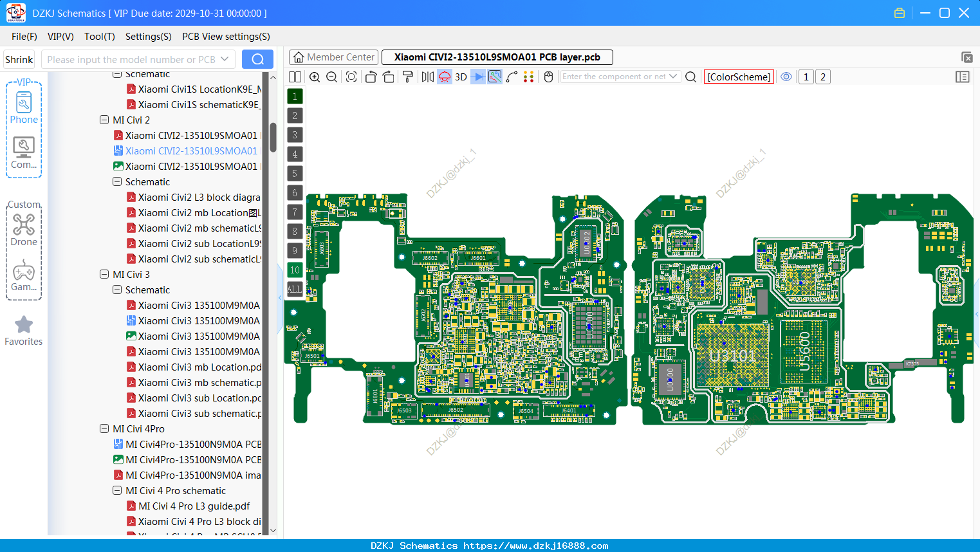
Task: Select the Phone category in the sidebar
Action: click(x=24, y=108)
